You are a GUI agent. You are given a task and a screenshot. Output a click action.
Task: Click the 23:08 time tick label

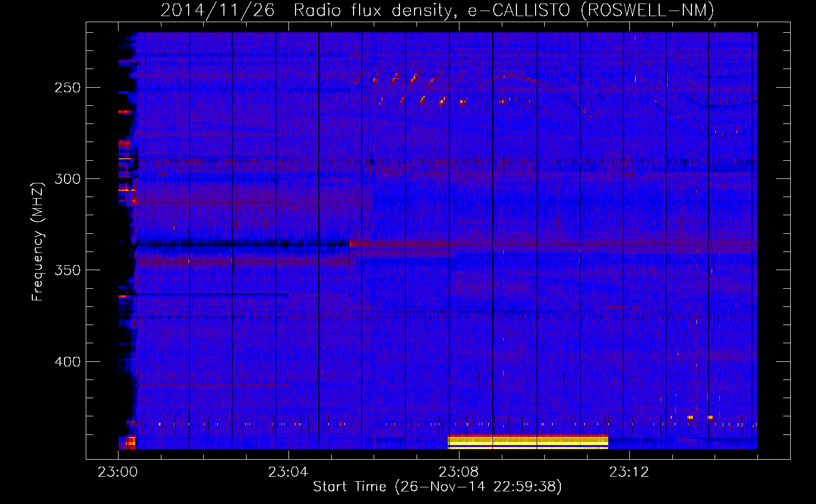[459, 472]
